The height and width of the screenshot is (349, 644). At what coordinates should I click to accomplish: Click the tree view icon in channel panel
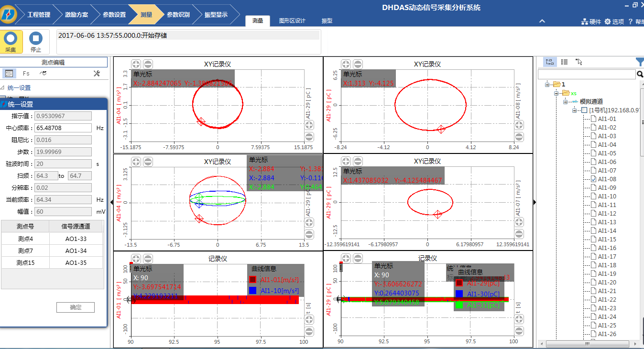549,62
